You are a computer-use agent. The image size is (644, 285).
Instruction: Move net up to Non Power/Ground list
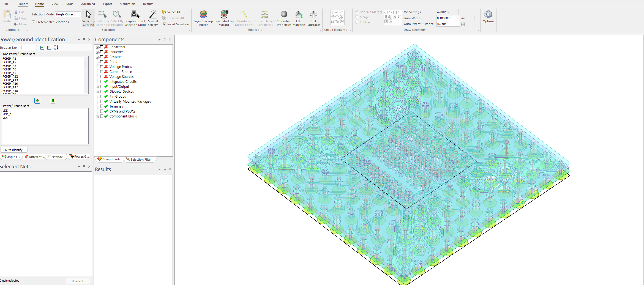pyautogui.click(x=37, y=101)
